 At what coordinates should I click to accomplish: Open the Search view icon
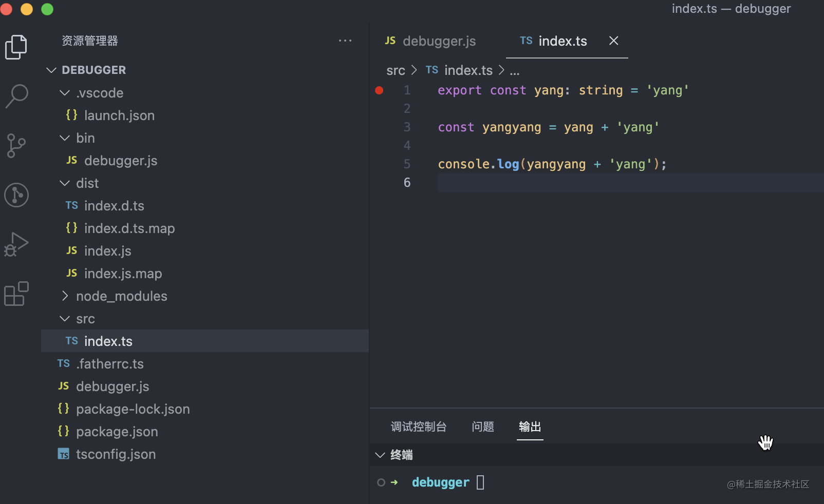[x=16, y=96]
